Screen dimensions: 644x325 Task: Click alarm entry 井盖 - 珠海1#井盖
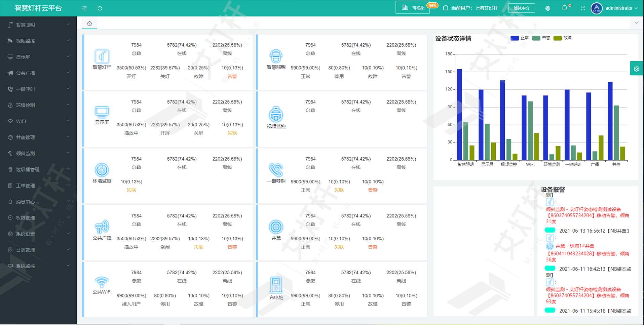point(575,246)
